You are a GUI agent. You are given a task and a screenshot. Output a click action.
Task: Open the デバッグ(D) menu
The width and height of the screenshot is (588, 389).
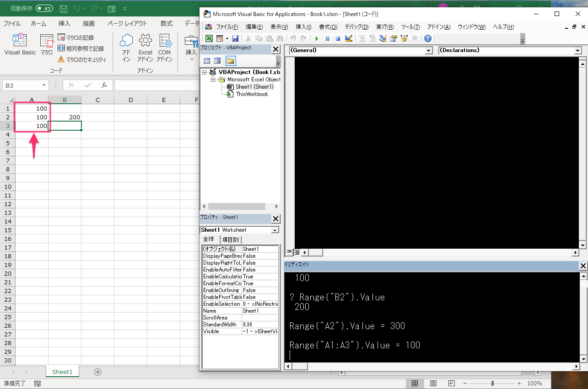click(x=356, y=27)
